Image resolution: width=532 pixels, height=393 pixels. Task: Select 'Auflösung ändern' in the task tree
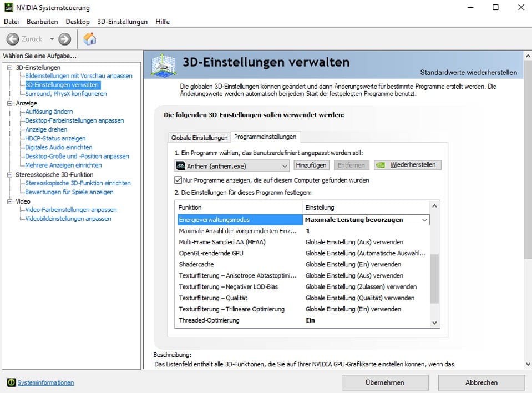49,112
